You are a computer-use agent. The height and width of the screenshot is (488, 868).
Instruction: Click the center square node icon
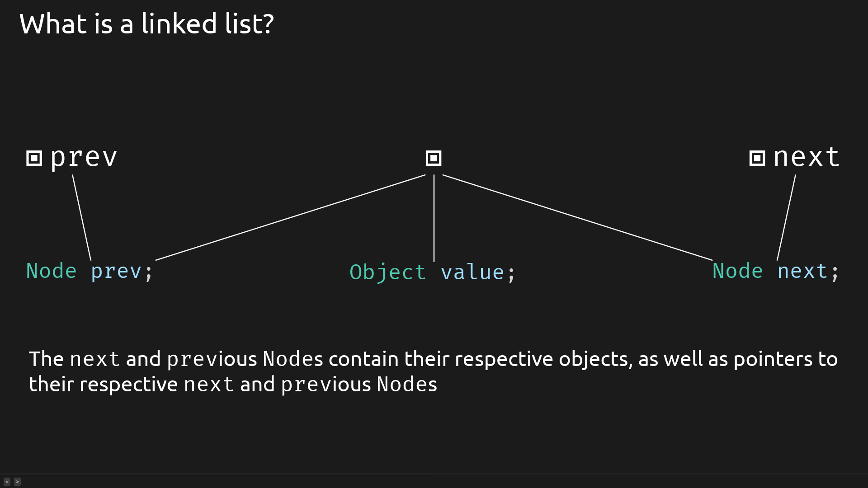(x=434, y=158)
